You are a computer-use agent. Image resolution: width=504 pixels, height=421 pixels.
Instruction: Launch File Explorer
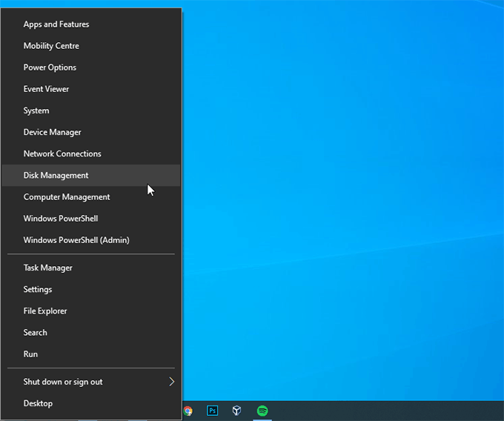click(45, 311)
